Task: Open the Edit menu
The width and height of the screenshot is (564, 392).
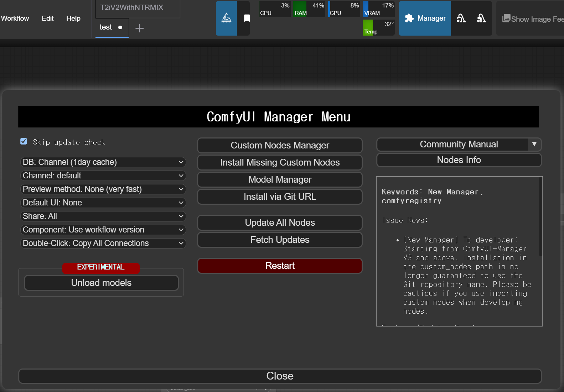Action: pyautogui.click(x=47, y=18)
